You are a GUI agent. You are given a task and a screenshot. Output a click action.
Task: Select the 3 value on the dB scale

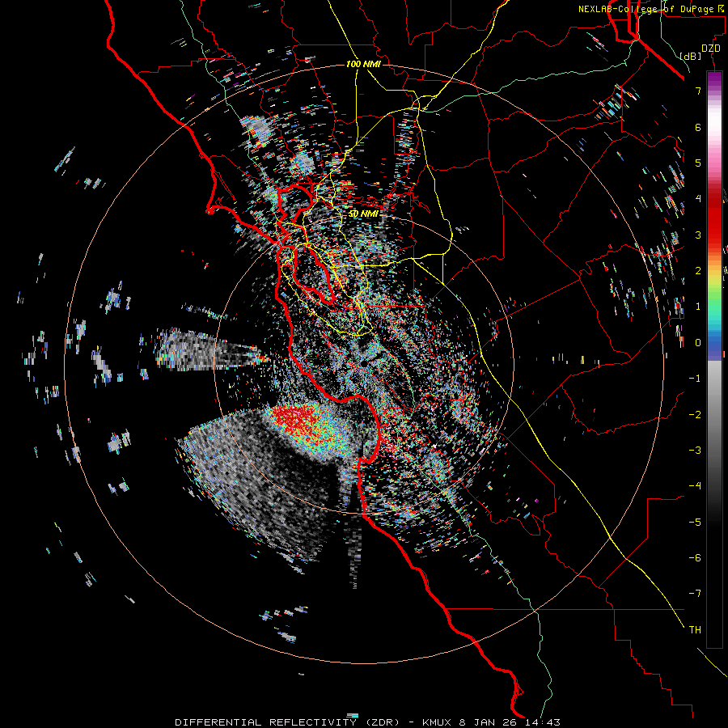tap(698, 235)
